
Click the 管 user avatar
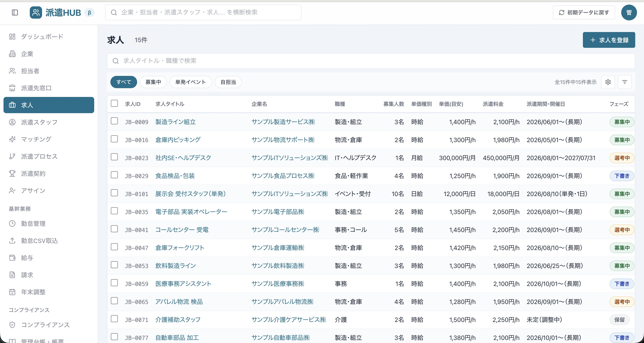(629, 12)
